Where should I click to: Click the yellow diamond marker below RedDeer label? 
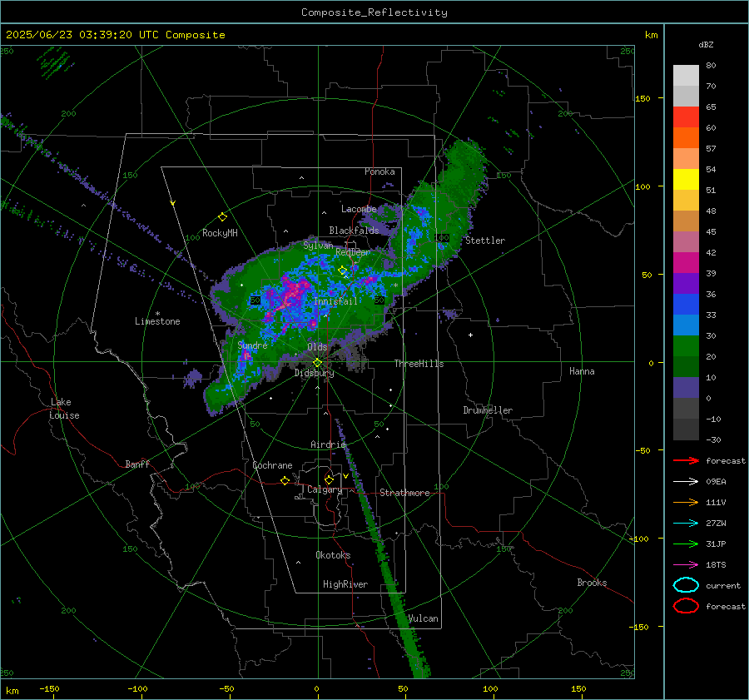(343, 271)
